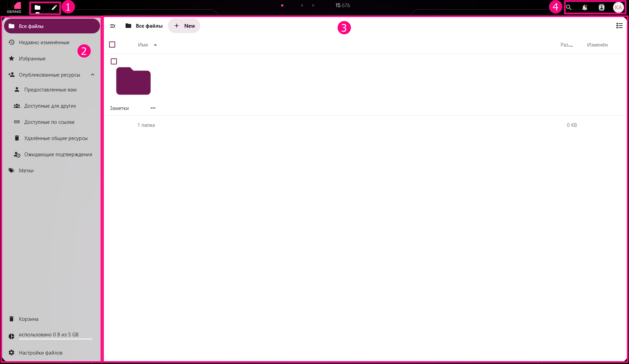
Task: Open the Notes pencil app icon
Action: [x=54, y=7]
